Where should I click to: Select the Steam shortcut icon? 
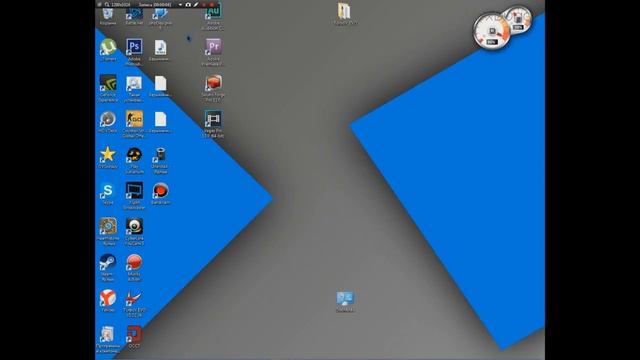tap(108, 262)
